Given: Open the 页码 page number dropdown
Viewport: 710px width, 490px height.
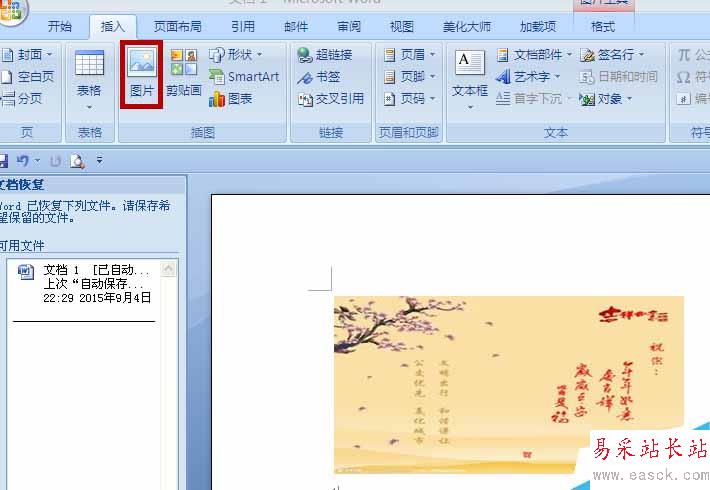Looking at the screenshot, I should [x=409, y=98].
